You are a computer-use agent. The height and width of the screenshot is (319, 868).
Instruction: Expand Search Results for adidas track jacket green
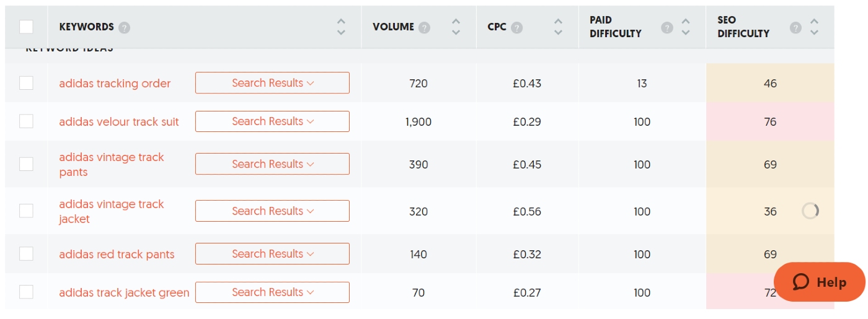click(x=272, y=292)
